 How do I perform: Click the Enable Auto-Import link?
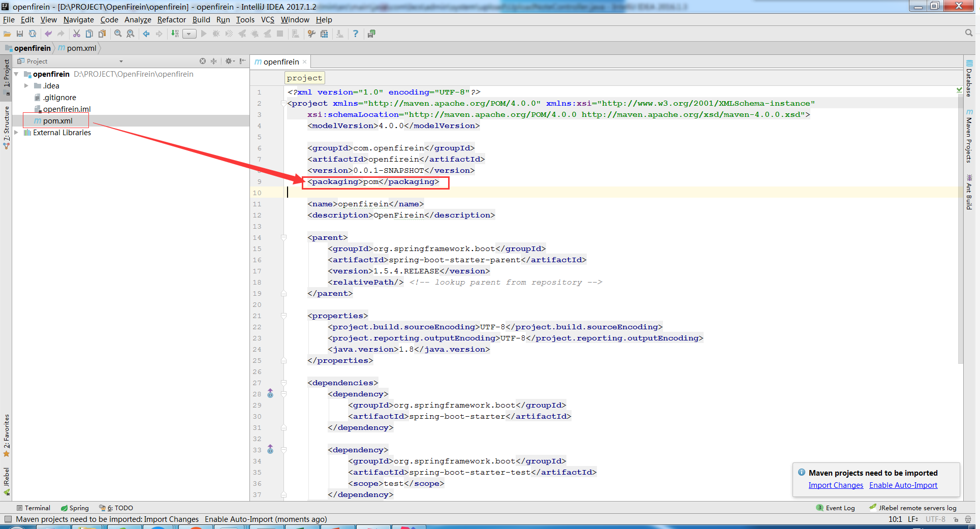click(903, 485)
